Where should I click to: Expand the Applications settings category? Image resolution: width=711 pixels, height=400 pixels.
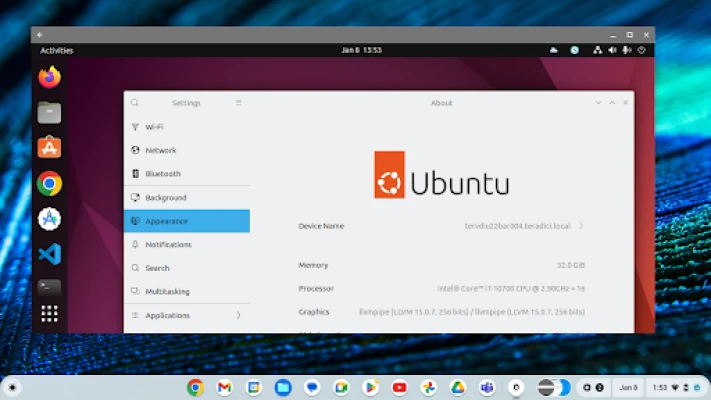[186, 315]
